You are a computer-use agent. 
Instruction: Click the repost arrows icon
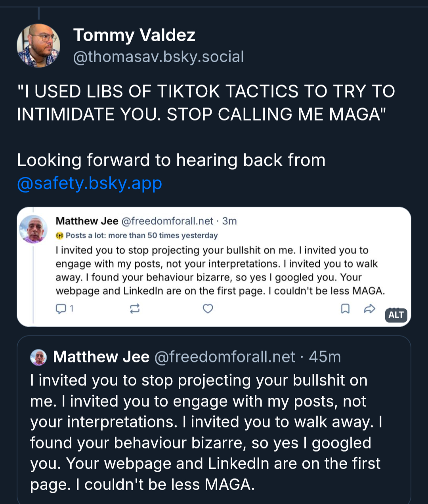tap(135, 309)
